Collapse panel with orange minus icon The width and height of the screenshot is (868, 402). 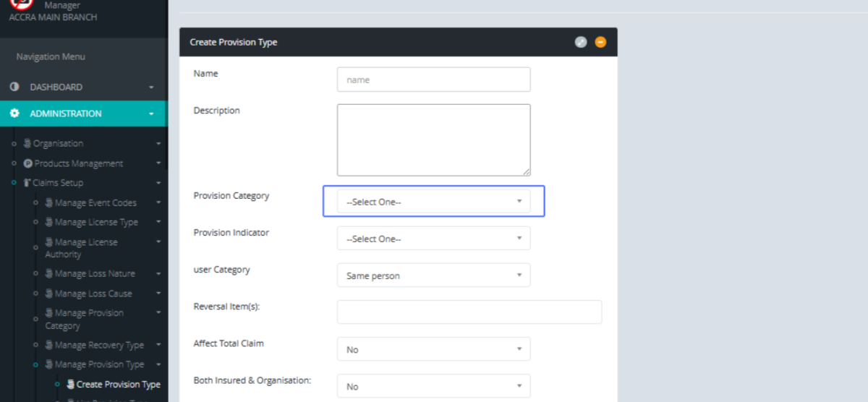coord(600,42)
